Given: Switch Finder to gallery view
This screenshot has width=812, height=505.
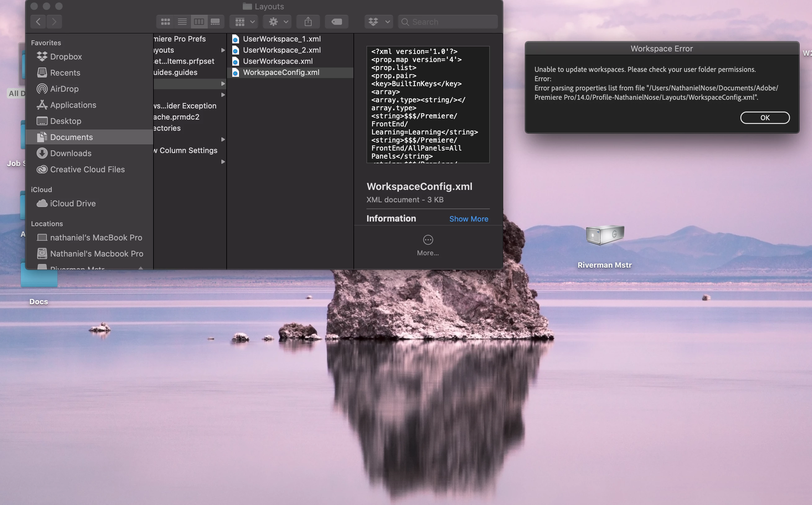Looking at the screenshot, I should 215,22.
